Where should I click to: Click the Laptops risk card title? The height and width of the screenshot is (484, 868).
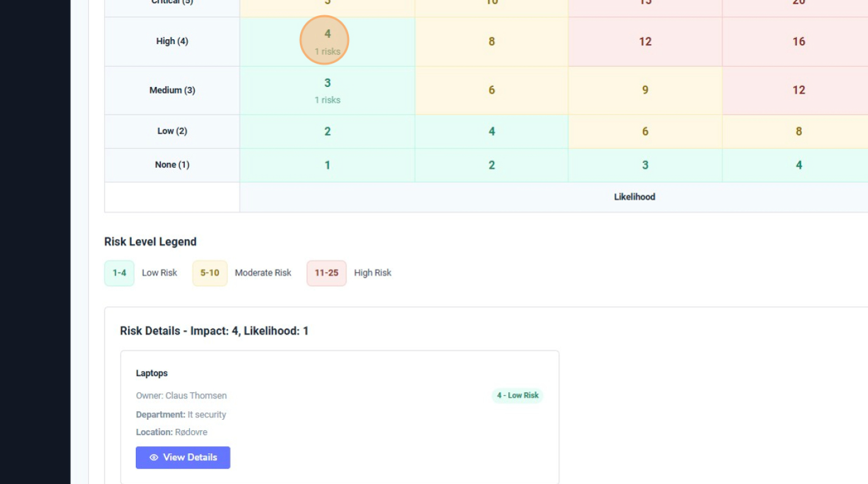152,373
